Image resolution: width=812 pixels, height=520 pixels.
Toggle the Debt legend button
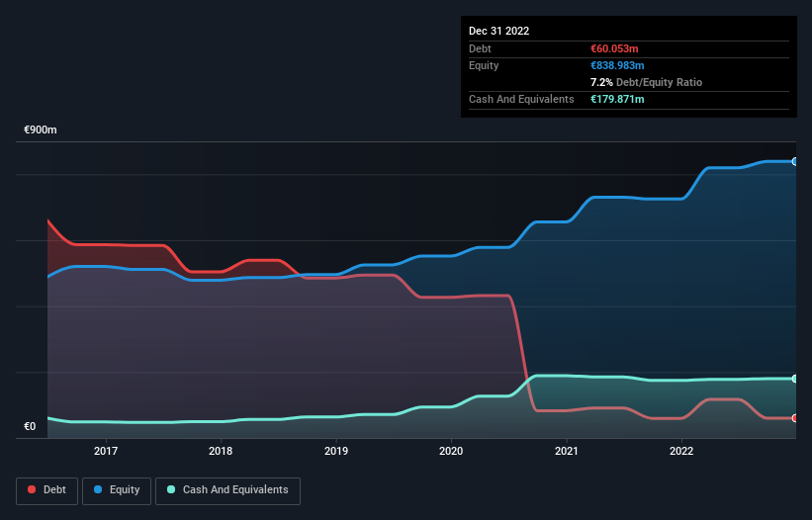click(x=47, y=490)
